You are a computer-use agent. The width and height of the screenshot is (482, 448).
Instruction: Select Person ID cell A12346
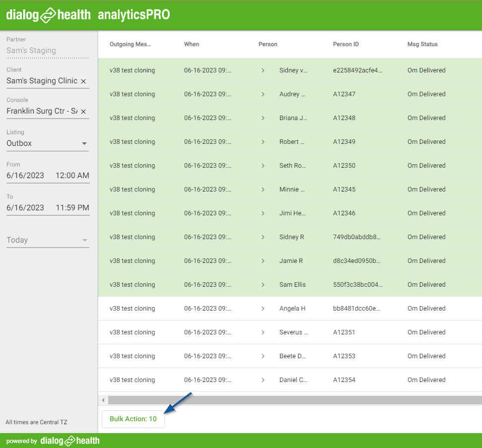(344, 213)
